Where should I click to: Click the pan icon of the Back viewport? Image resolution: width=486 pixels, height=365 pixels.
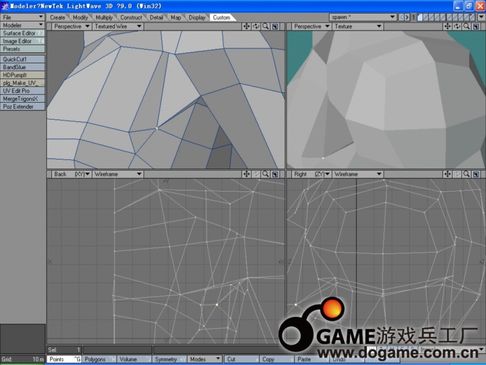click(x=246, y=174)
